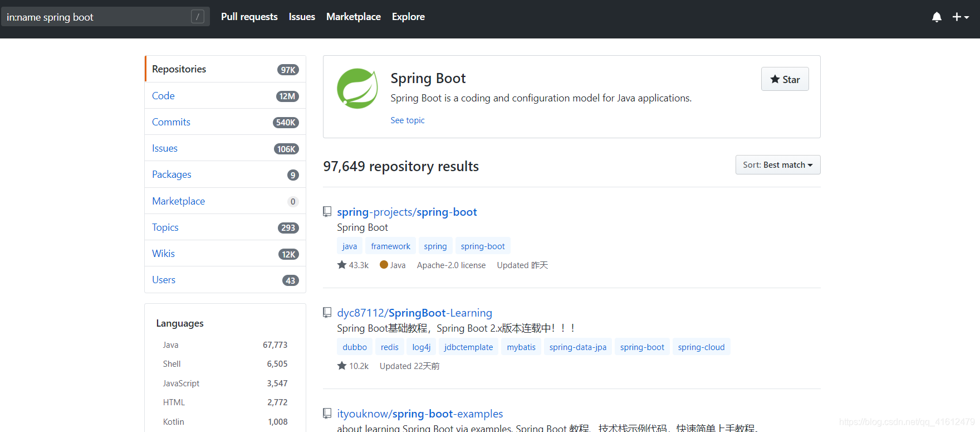Click the mybatis topic tag
Screen dimensions: 980x432
[x=521, y=347]
